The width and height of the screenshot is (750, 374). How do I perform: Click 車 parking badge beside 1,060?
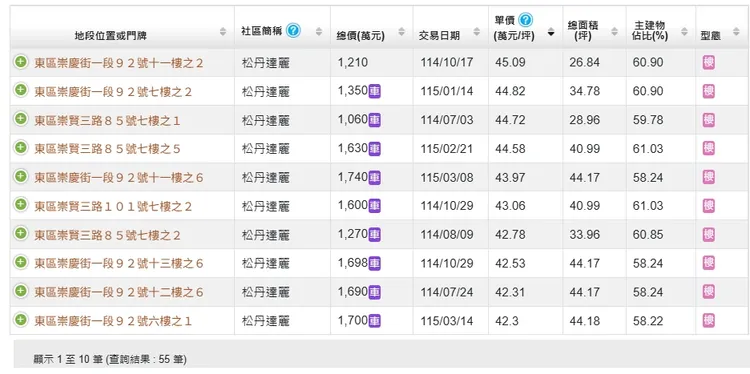tap(375, 120)
